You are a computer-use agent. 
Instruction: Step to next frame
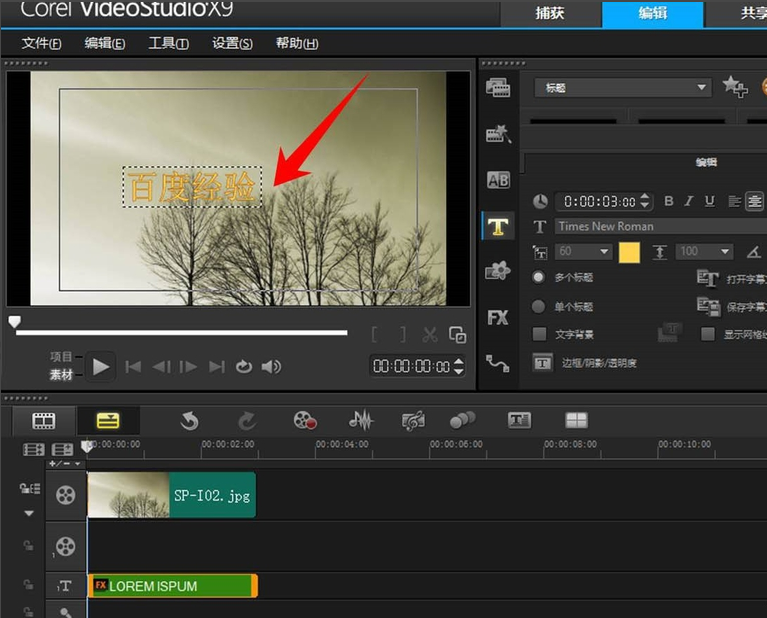click(188, 366)
